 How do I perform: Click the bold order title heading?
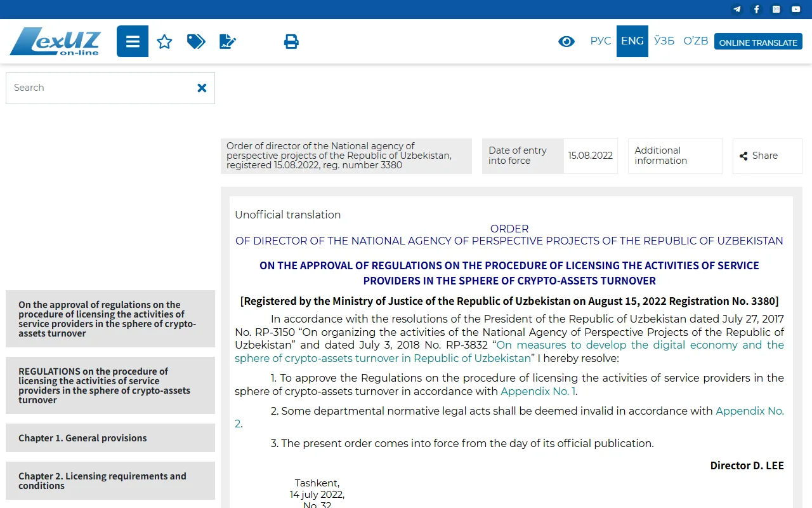pyautogui.click(x=509, y=273)
